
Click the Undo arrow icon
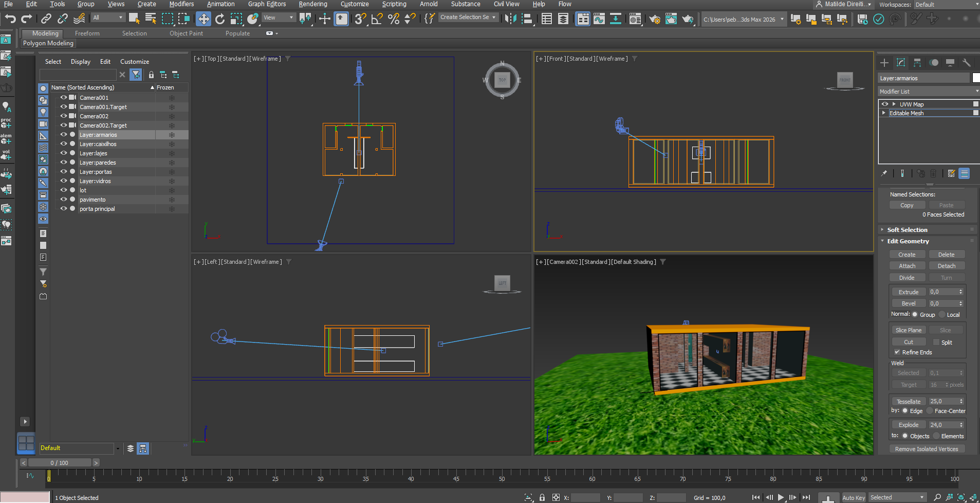[x=10, y=19]
